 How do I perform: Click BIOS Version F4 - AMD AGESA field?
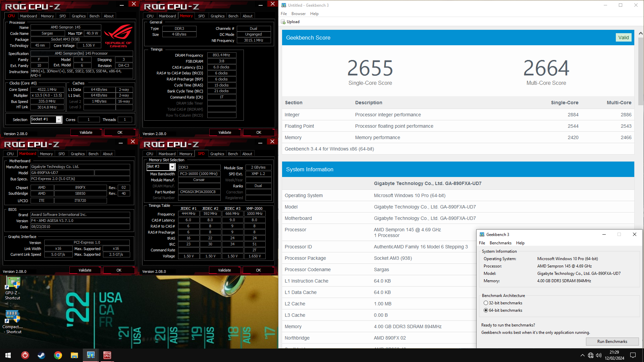80,221
